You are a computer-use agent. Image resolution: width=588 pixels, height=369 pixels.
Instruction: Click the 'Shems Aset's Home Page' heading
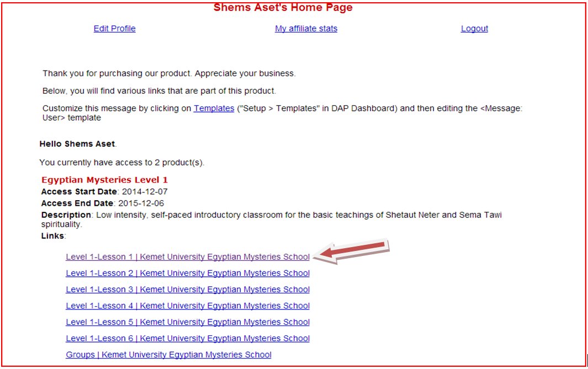[283, 7]
